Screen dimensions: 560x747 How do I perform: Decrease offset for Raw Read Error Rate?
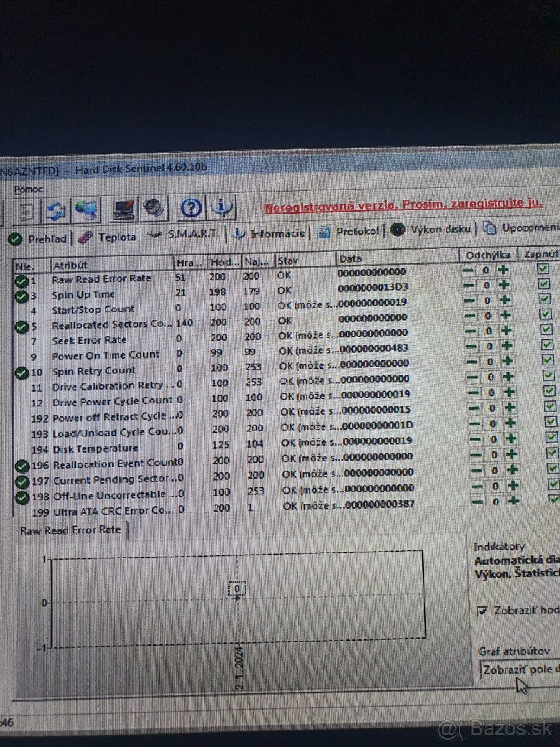point(467,270)
